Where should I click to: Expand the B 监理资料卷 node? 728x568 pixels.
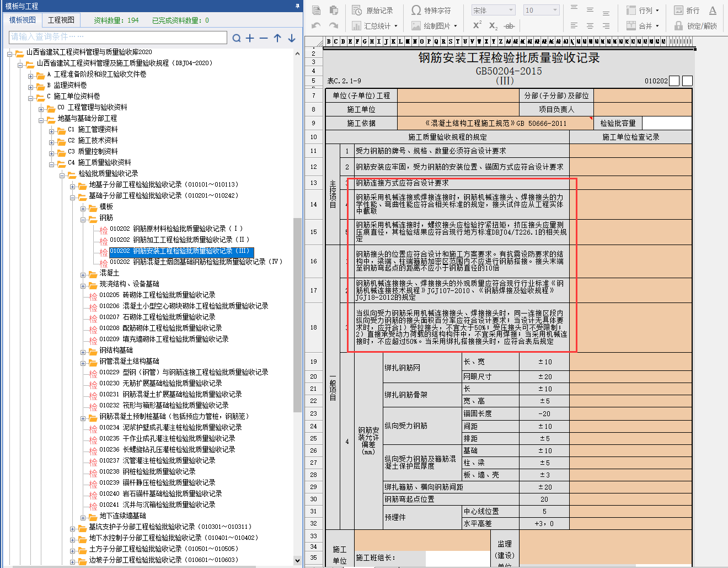point(31,87)
